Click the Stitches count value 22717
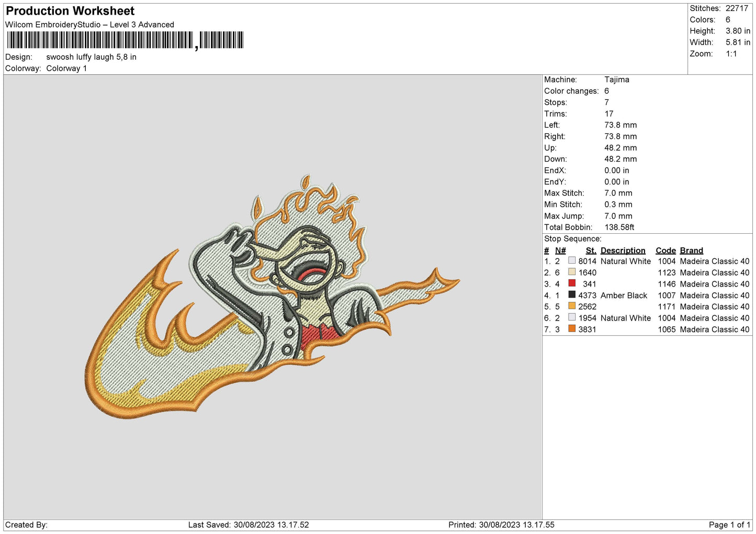Viewport: 756px width, 534px height. (x=737, y=8)
